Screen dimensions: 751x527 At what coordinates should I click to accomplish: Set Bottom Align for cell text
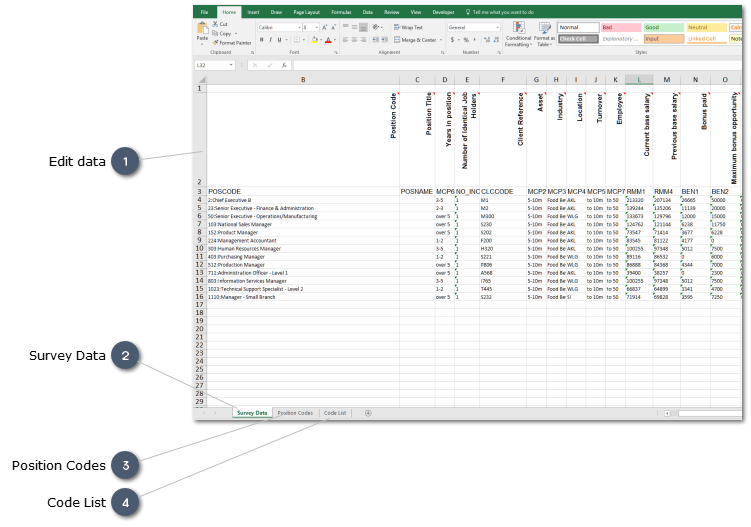coord(364,27)
